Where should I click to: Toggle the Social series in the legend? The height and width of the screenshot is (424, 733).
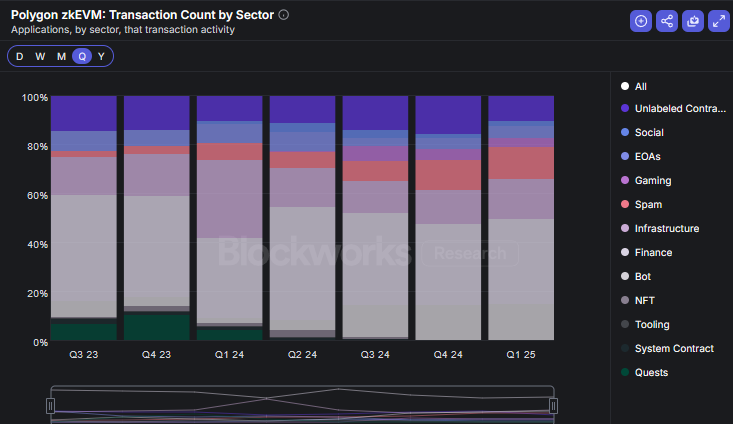click(642, 132)
